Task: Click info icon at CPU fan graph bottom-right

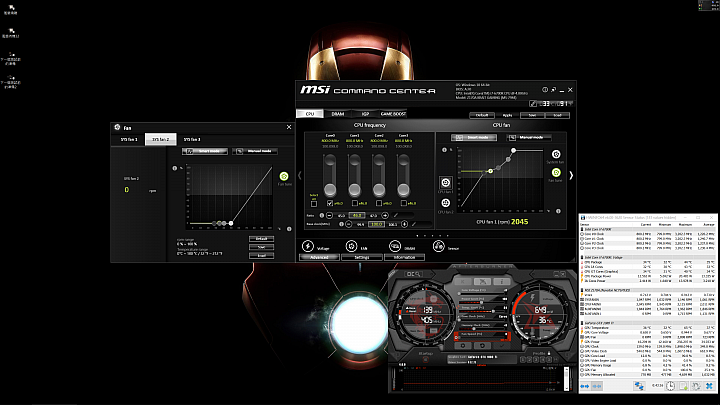Action: click(x=558, y=211)
